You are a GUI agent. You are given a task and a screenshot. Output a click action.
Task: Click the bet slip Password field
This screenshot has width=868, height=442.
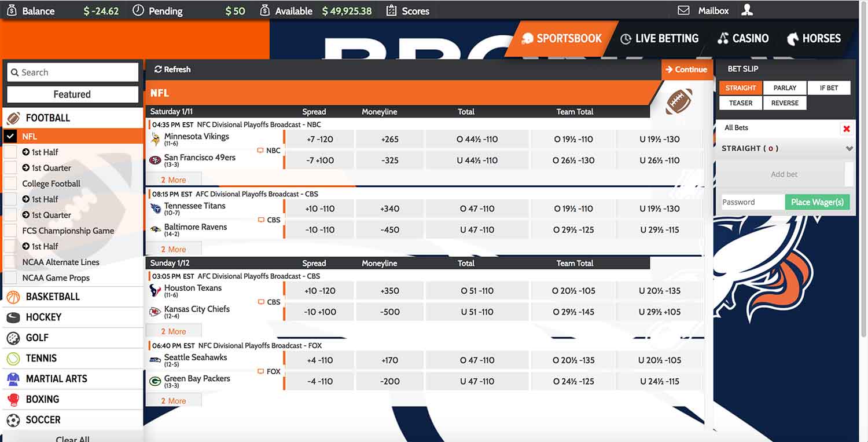[752, 202]
